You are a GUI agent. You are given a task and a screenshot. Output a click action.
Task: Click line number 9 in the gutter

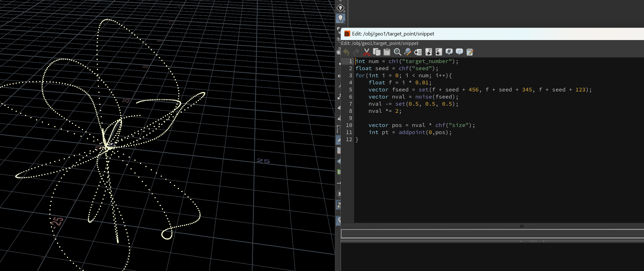(350, 118)
